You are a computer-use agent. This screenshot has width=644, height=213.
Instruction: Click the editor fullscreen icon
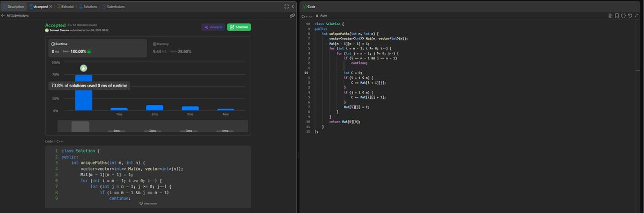(637, 16)
